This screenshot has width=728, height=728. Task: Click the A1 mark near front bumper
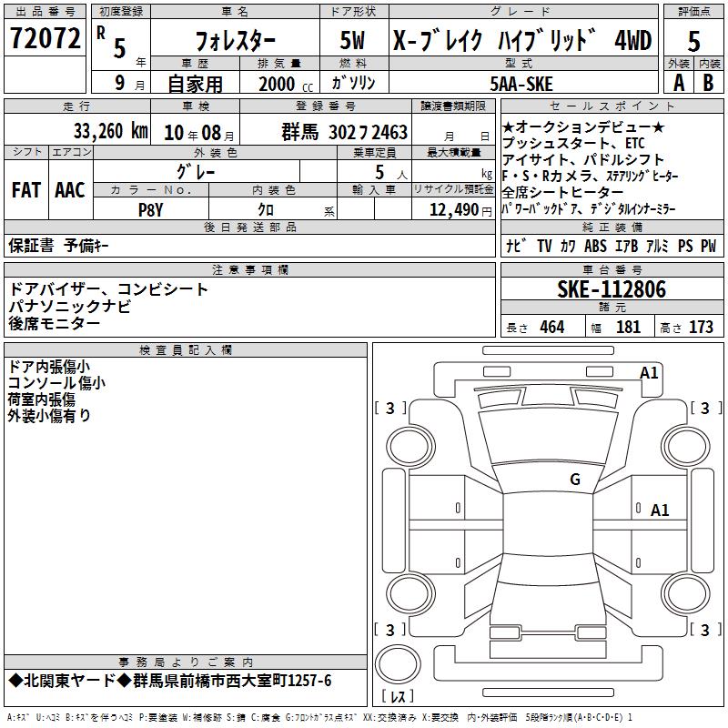tap(649, 373)
